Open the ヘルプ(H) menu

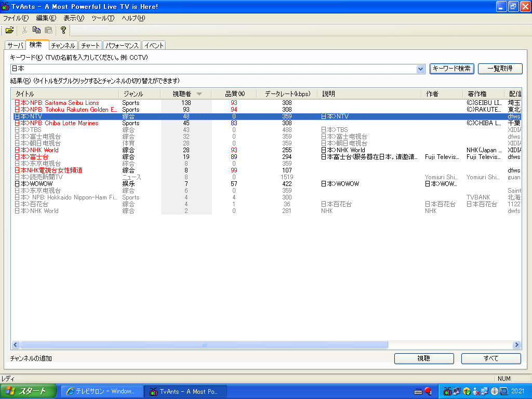[x=134, y=18]
